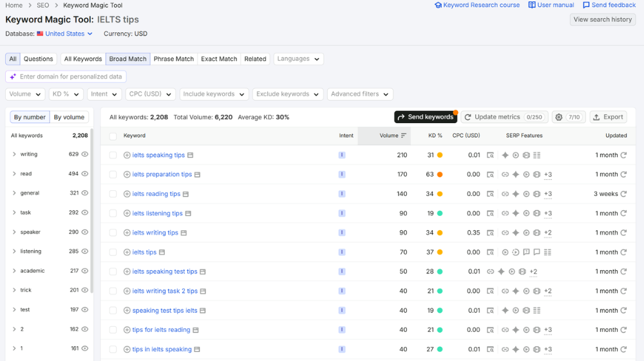Viewport: 644px width, 361px height.
Task: Open the Languages dropdown
Action: tap(299, 59)
